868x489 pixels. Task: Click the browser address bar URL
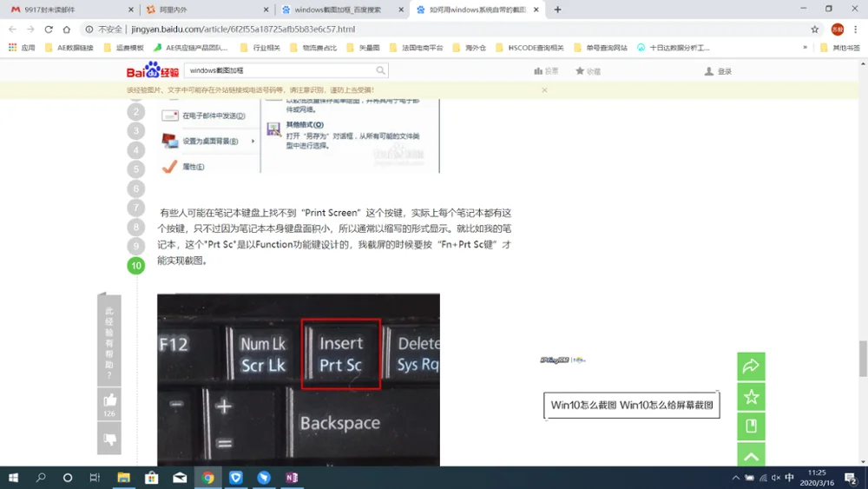pyautogui.click(x=243, y=30)
